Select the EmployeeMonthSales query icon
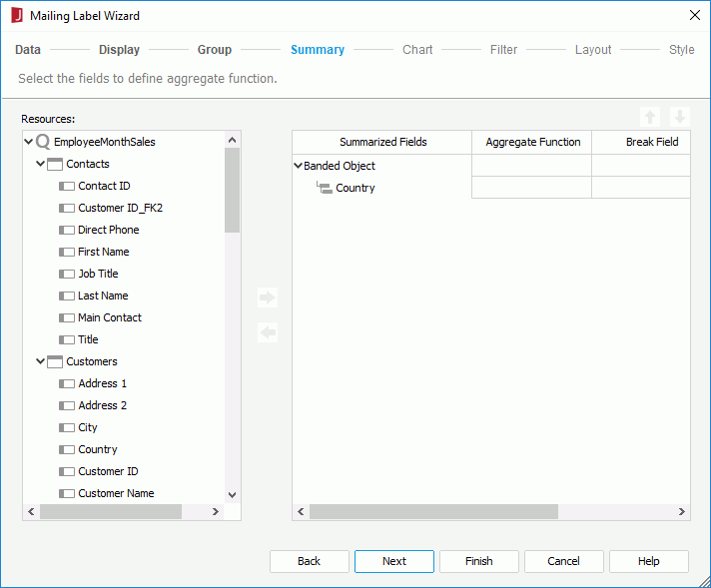This screenshot has height=588, width=711. 43,142
